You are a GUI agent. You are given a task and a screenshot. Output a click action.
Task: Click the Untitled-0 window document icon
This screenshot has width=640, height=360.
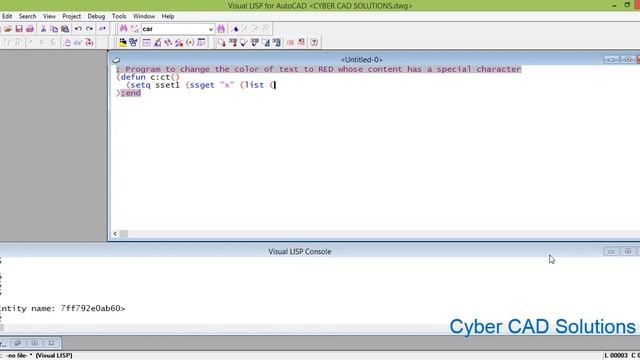pyautogui.click(x=116, y=60)
